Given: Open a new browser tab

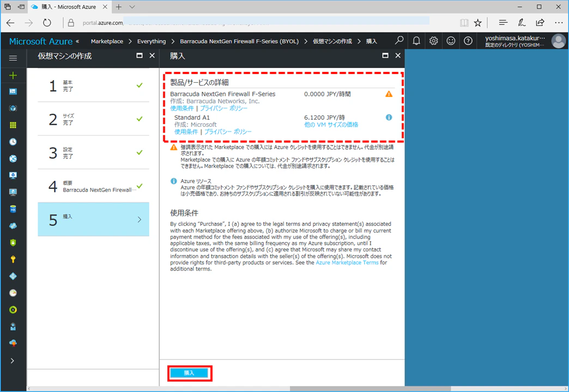Looking at the screenshot, I should [x=119, y=7].
